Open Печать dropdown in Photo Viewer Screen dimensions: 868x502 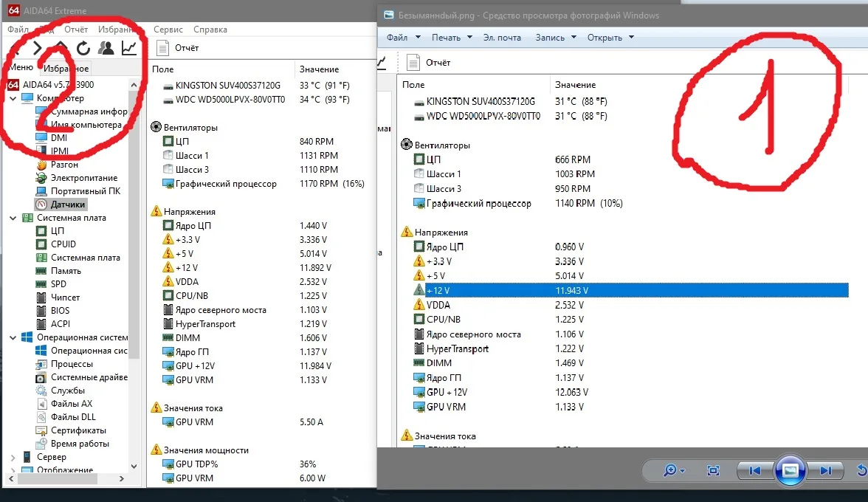tap(452, 38)
